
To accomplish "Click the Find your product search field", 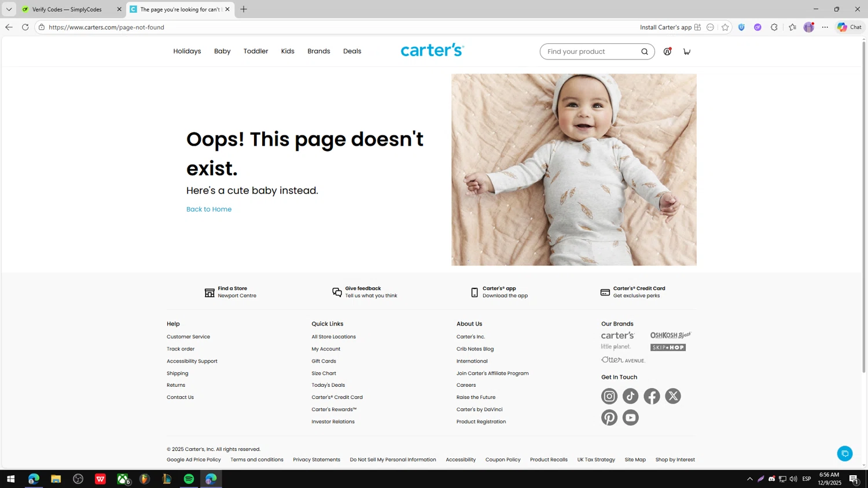I will pyautogui.click(x=590, y=51).
